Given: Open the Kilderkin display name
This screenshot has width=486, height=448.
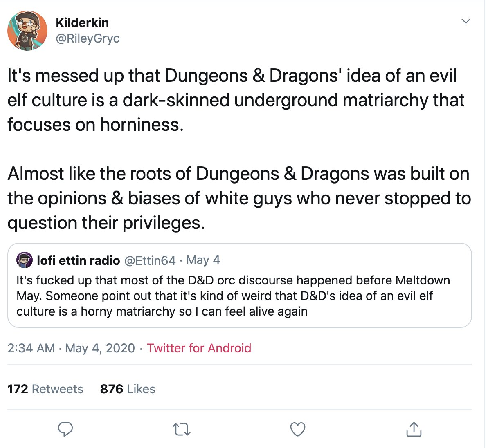Looking at the screenshot, I should tap(83, 22).
